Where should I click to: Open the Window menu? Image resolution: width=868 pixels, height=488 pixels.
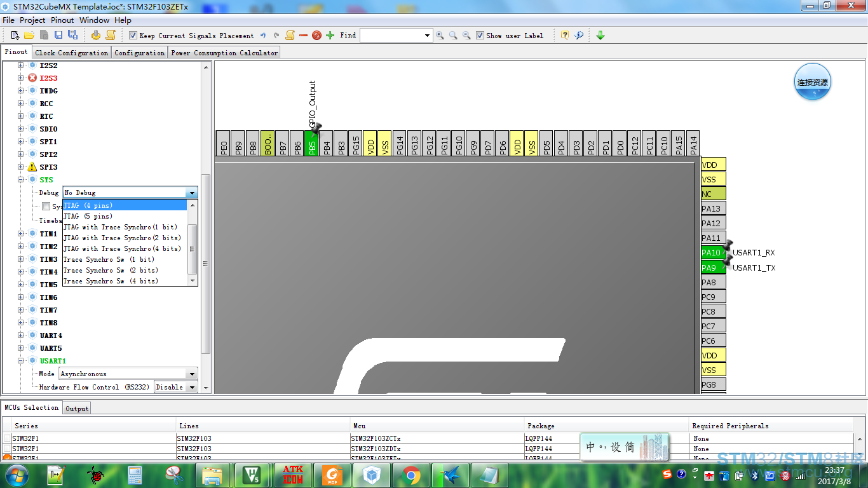click(x=95, y=20)
